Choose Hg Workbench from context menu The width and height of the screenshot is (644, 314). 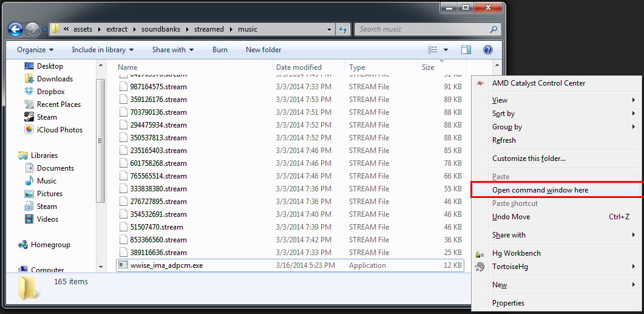point(556,253)
